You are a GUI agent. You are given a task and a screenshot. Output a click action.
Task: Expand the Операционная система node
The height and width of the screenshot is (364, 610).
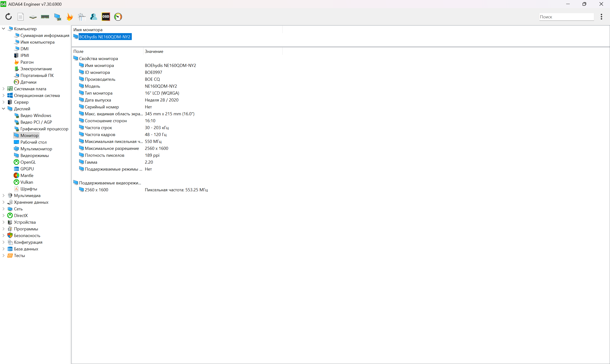3,96
